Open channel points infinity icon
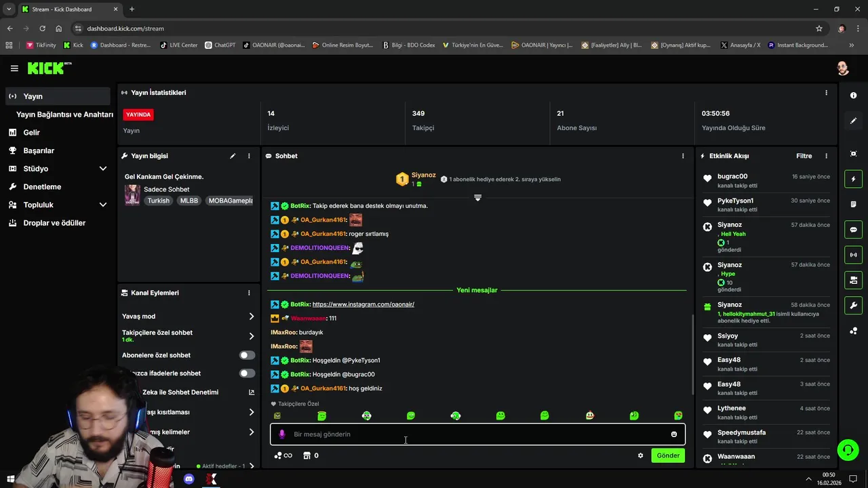 coord(283,455)
